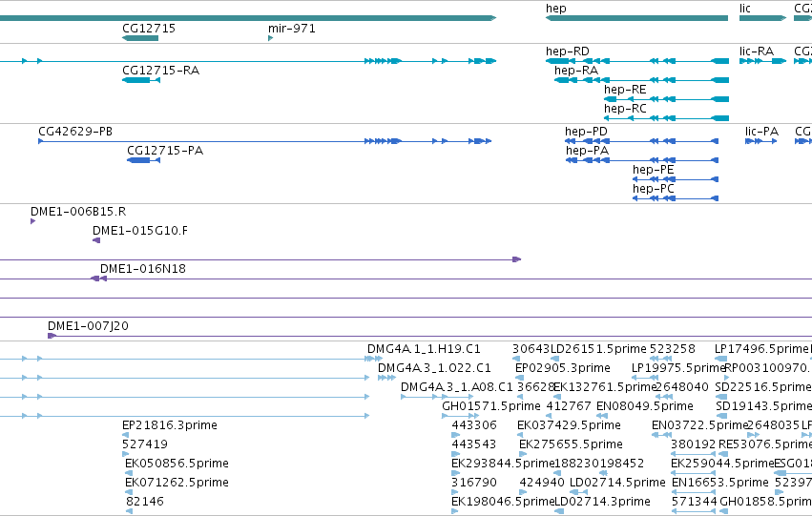Select EST EN08049.5prime

645,406
